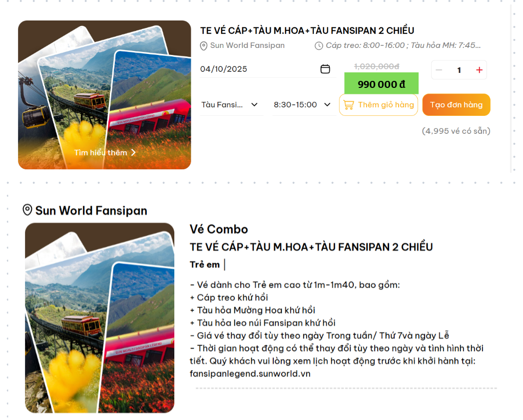523x420 pixels.
Task: Increase ticket quantity with the plus icon
Action: pyautogui.click(x=479, y=70)
